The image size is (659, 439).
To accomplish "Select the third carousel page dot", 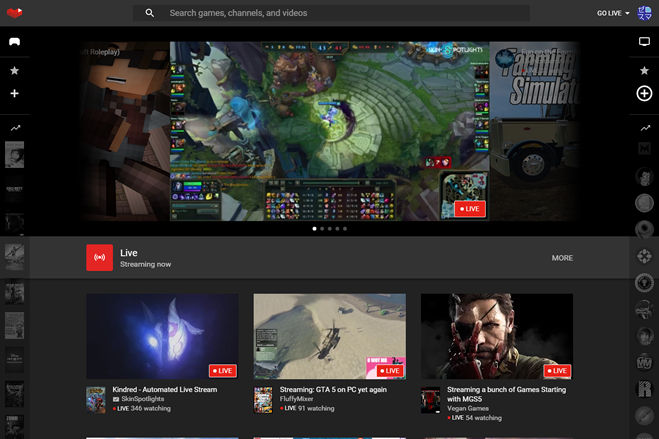I will (330, 229).
